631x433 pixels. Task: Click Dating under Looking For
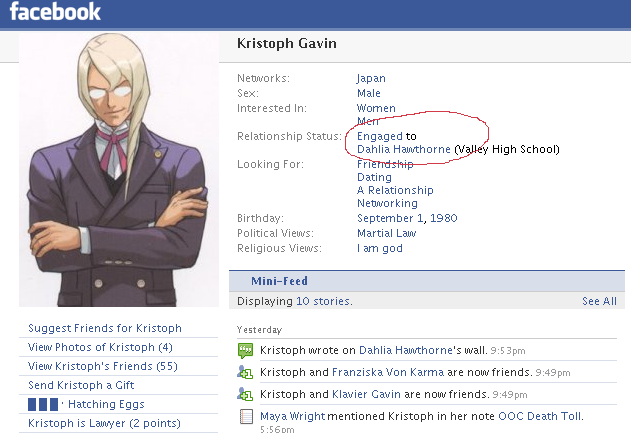[374, 177]
